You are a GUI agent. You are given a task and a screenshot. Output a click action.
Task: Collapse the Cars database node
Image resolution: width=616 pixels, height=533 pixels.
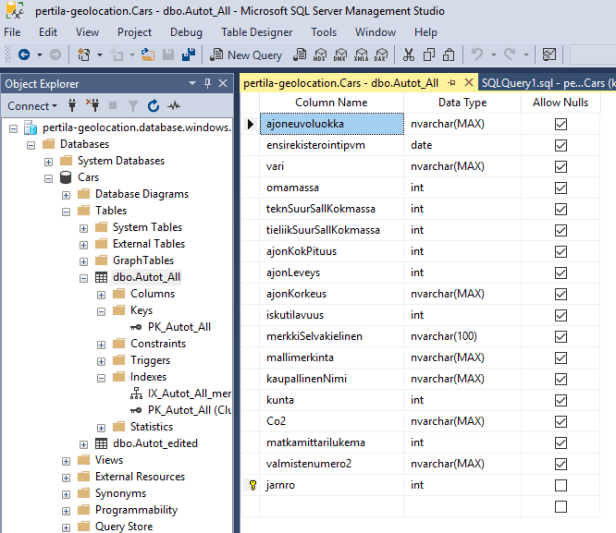click(48, 179)
